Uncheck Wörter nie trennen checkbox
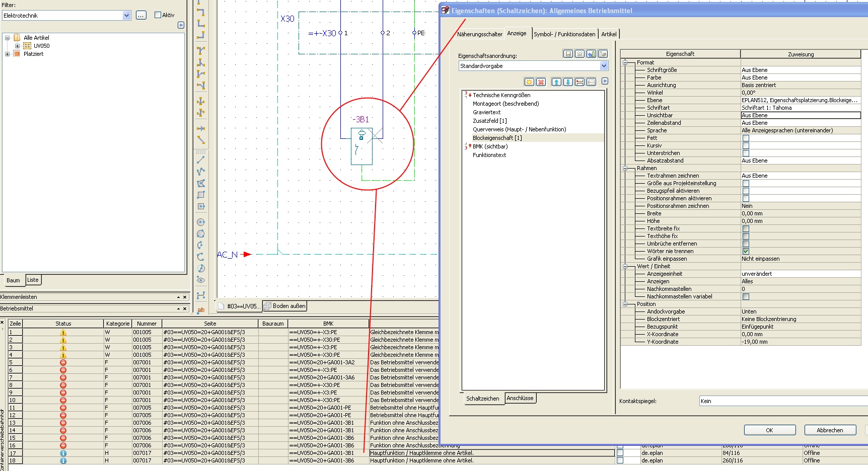The width and height of the screenshot is (868, 471). point(746,251)
